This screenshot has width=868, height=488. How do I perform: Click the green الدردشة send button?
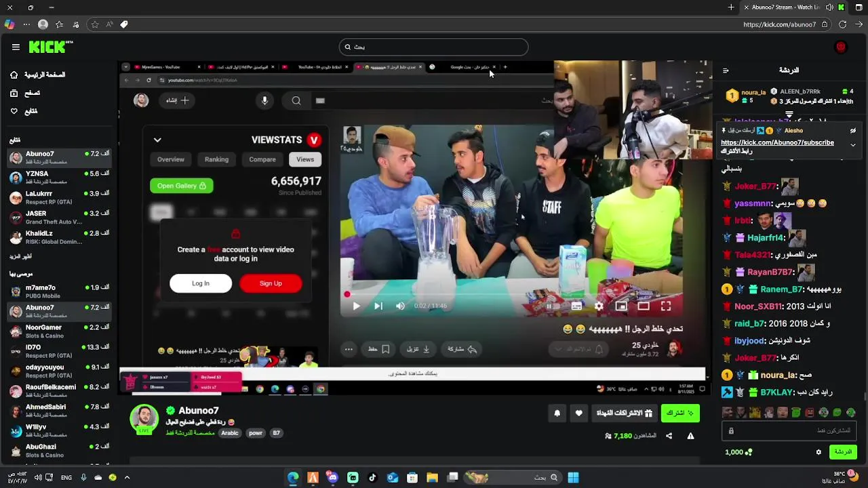(843, 452)
